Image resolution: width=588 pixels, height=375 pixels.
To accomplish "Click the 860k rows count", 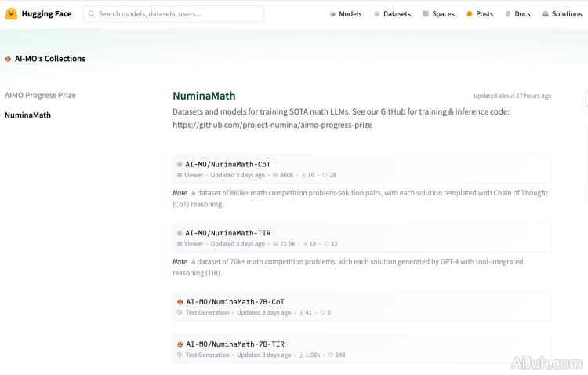I will 287,175.
